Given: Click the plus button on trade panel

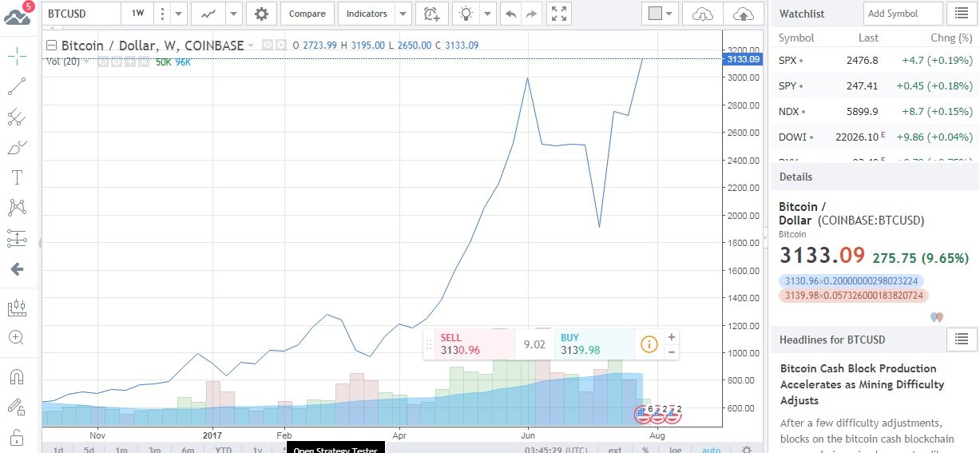Looking at the screenshot, I should (x=672, y=337).
